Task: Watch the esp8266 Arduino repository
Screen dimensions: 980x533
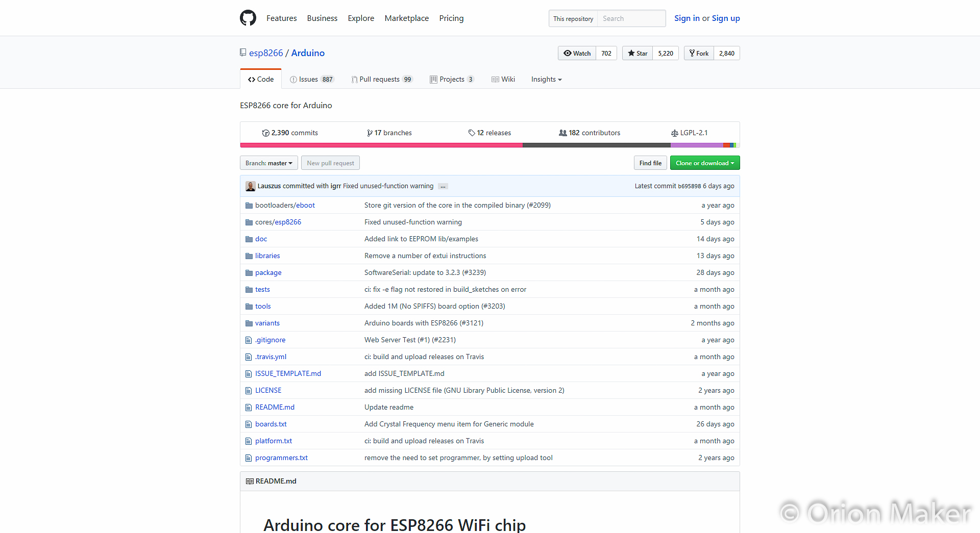Action: [577, 53]
